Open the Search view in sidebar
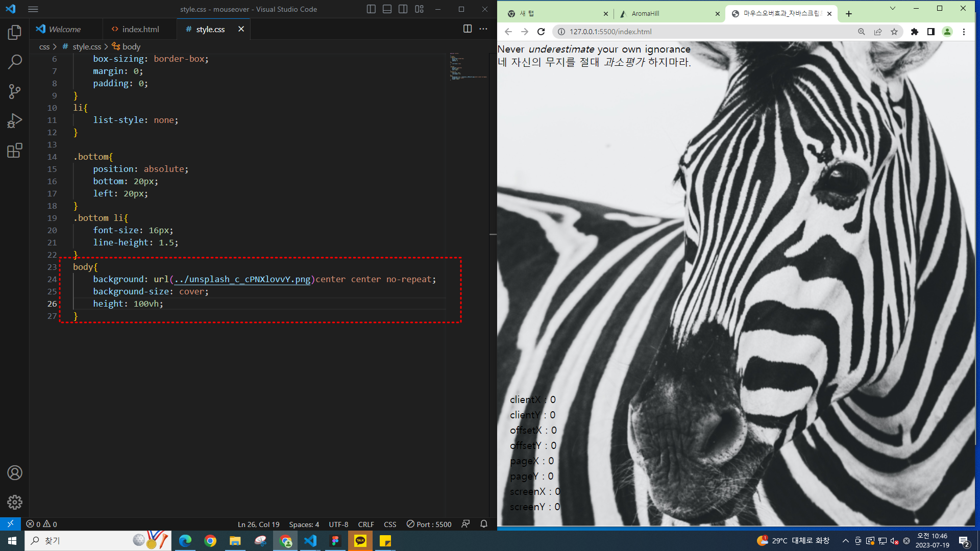Screen dimensions: 980x551 [15, 62]
